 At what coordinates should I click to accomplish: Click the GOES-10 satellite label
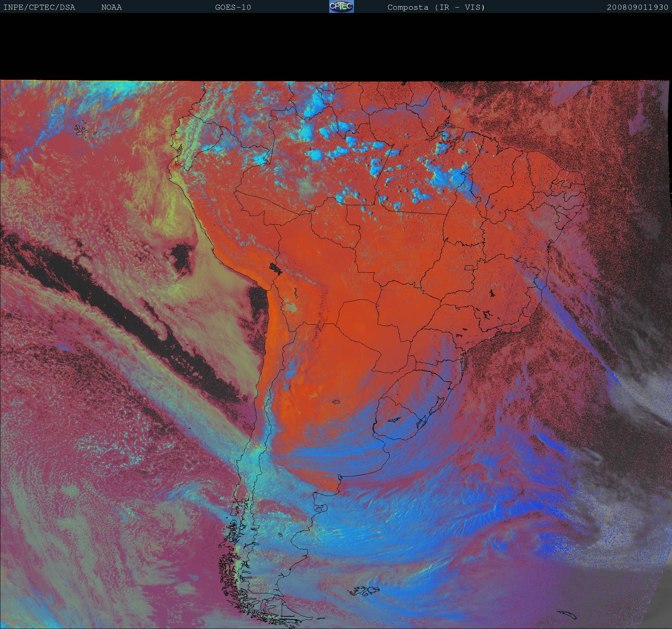coord(233,8)
